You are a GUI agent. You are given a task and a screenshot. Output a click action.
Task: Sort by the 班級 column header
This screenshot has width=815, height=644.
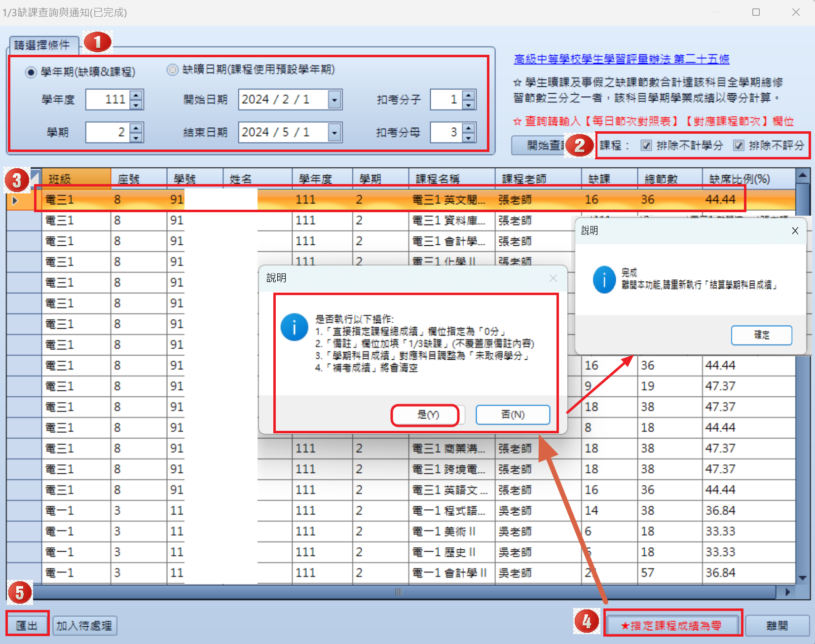pos(76,179)
